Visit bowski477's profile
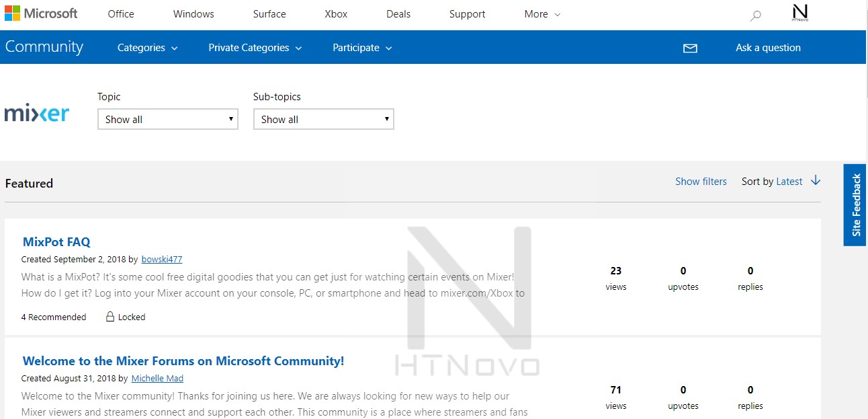868x419 pixels. click(x=161, y=259)
